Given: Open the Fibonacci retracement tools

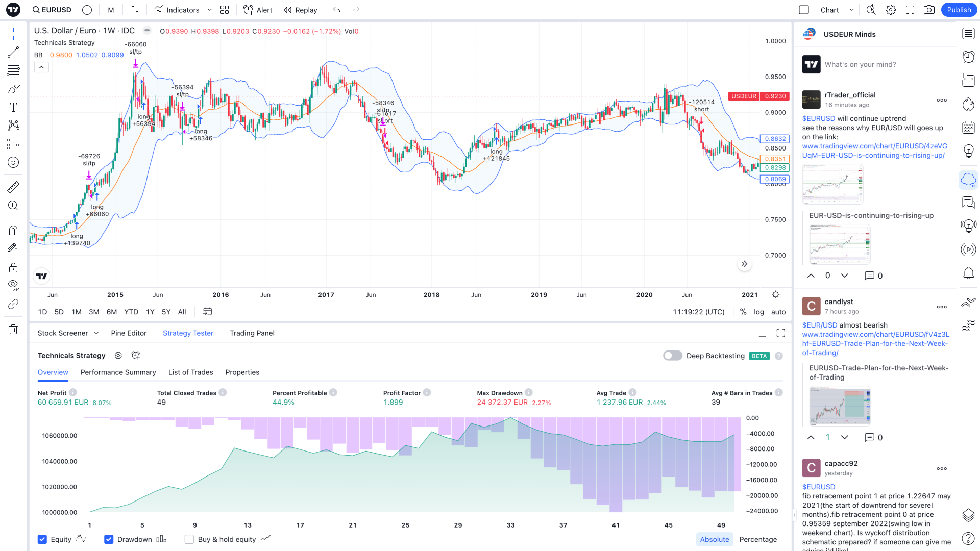Looking at the screenshot, I should coord(13,70).
